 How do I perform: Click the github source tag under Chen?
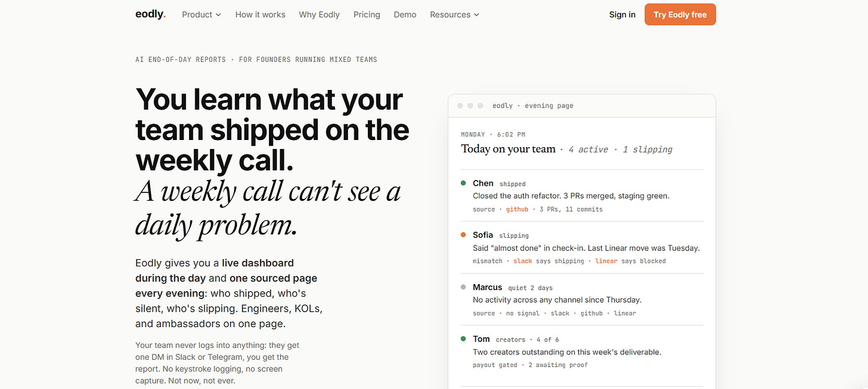tap(517, 209)
